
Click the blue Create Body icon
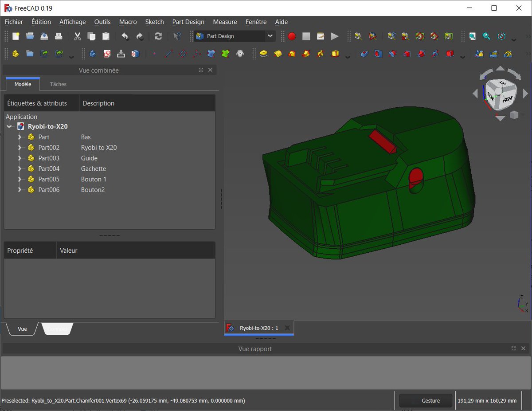[x=93, y=54]
